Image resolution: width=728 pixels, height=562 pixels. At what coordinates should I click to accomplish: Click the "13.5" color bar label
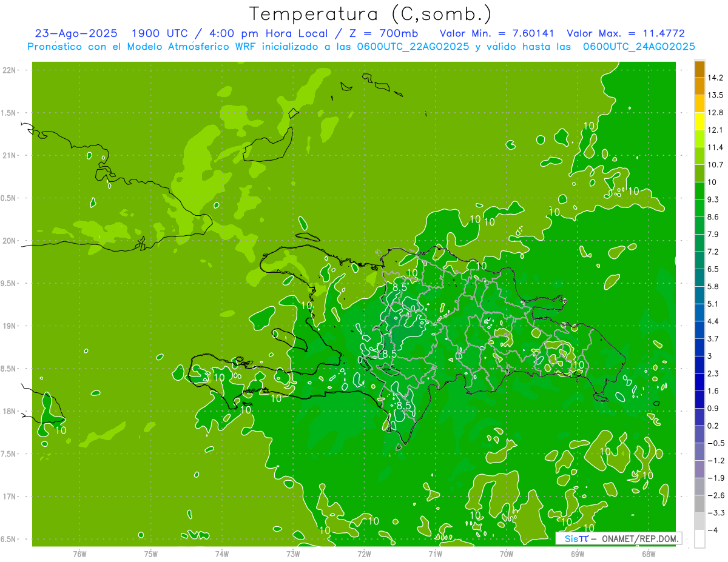[x=715, y=95]
